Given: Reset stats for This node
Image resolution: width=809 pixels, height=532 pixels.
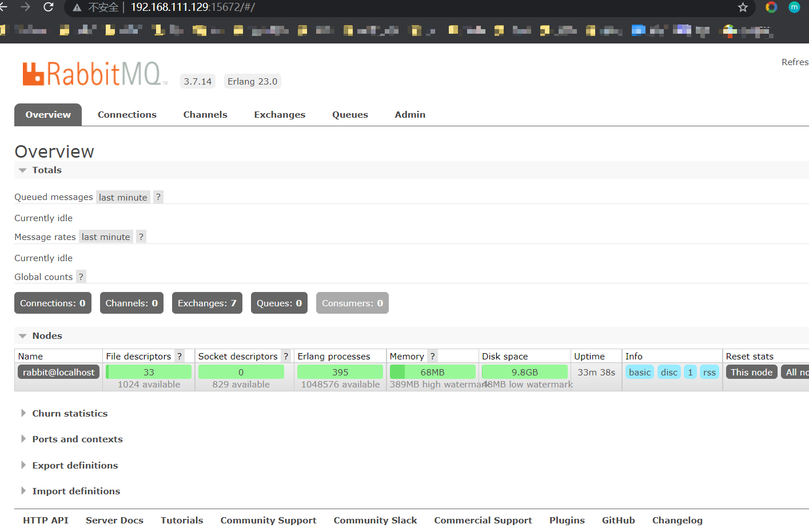Looking at the screenshot, I should tap(751, 372).
